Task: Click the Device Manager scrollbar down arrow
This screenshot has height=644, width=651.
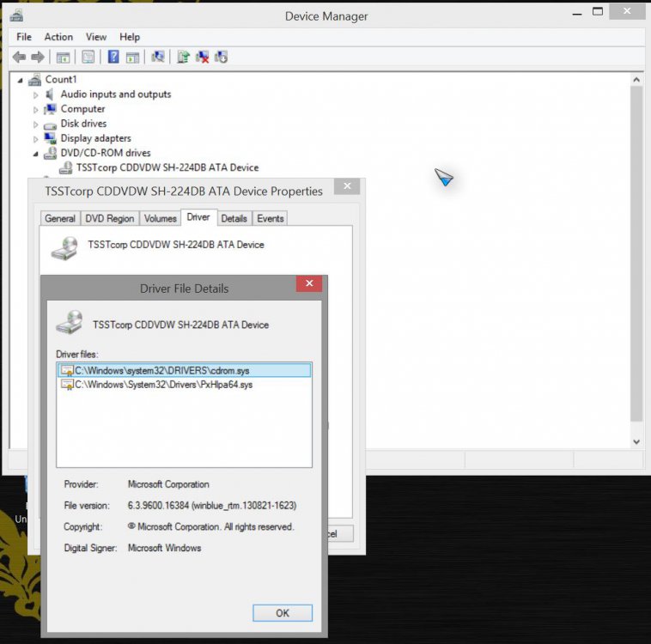Action: (636, 442)
